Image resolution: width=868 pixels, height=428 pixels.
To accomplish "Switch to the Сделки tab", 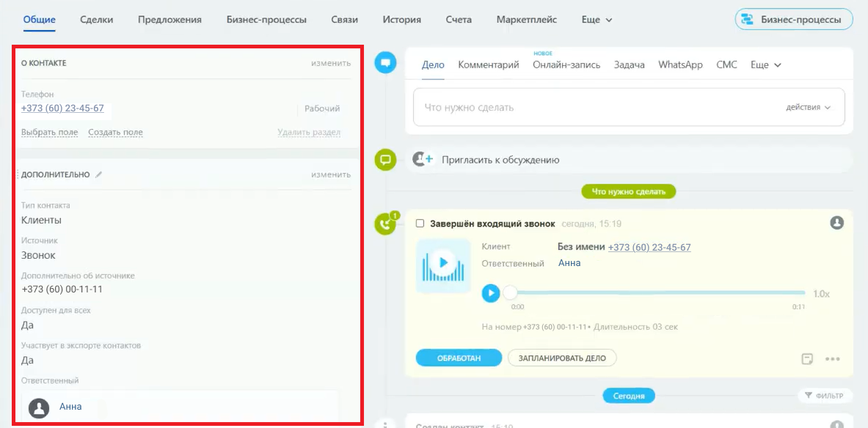I will click(97, 20).
